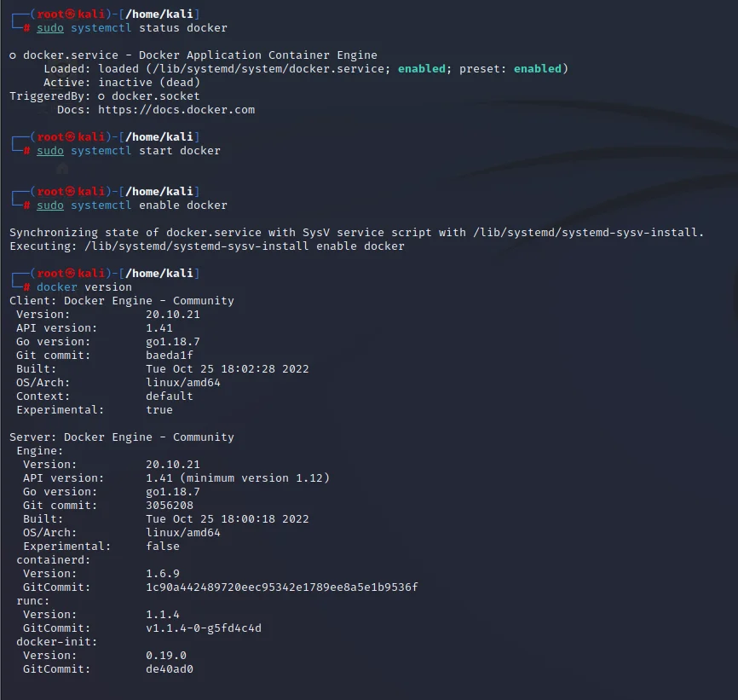
Task: Click the circle bullet before docker.socket
Action: click(101, 95)
